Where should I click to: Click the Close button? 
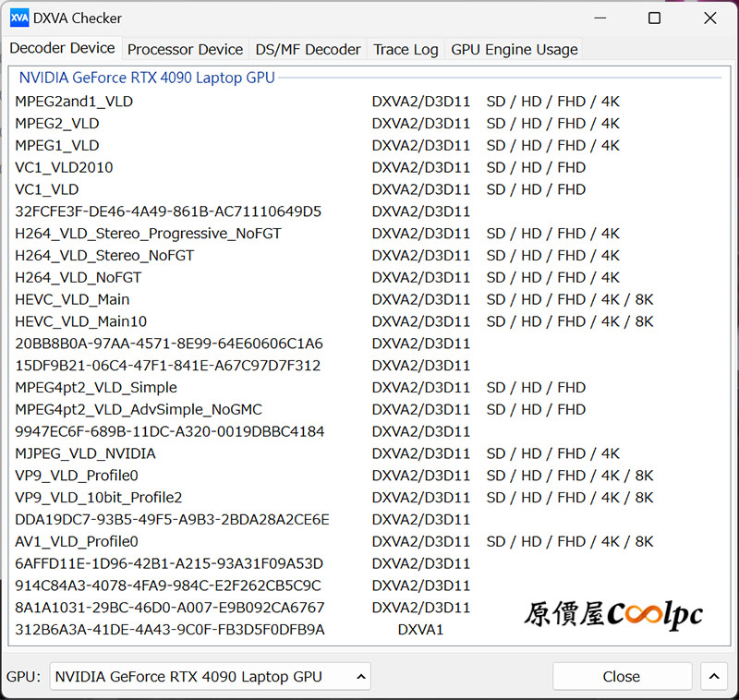pyautogui.click(x=622, y=676)
